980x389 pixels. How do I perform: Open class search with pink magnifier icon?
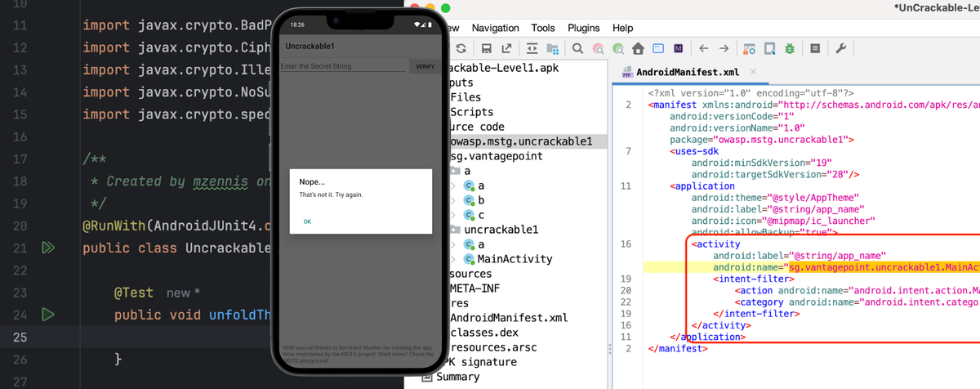(599, 49)
